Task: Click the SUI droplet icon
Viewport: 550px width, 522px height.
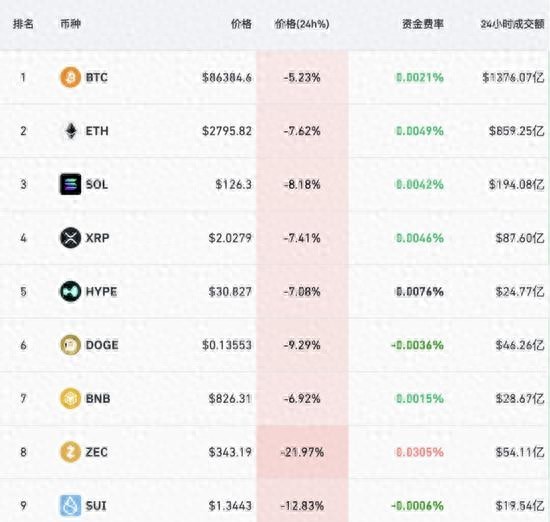Action: pyautogui.click(x=71, y=506)
